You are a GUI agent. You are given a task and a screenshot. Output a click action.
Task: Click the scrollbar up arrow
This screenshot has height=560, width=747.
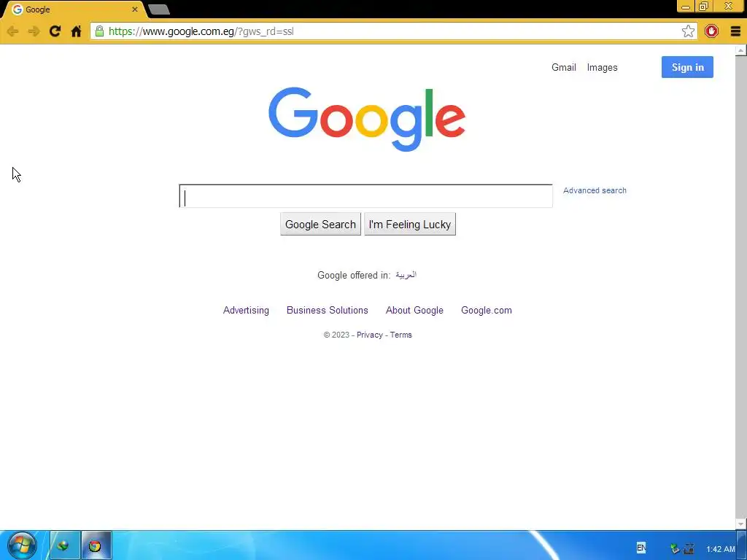741,50
